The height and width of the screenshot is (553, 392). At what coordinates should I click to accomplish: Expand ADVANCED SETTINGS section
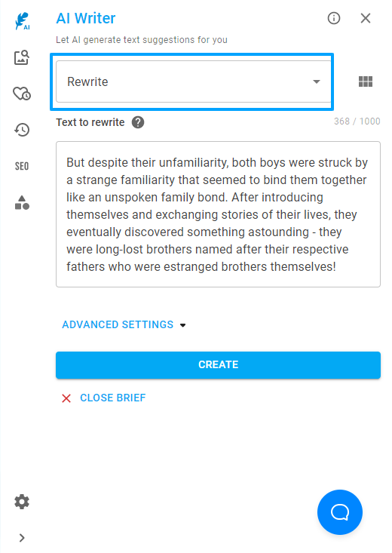click(124, 324)
